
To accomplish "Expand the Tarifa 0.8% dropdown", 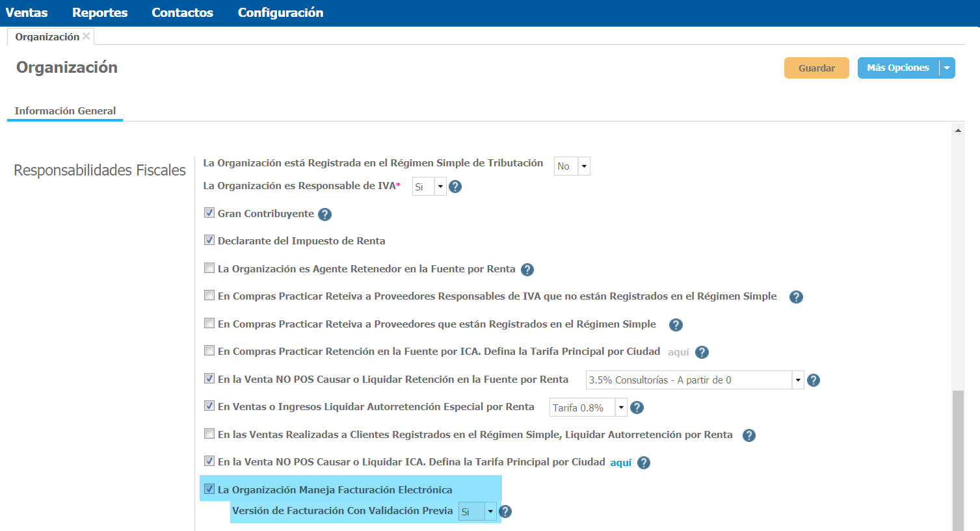I will tap(621, 408).
